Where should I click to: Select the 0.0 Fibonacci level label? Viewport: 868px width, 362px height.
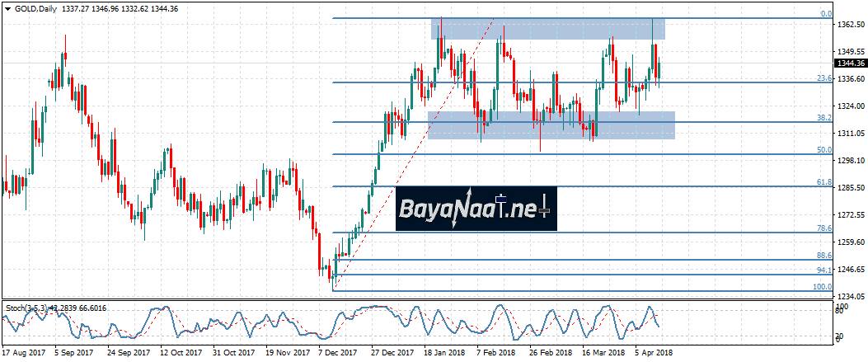click(825, 14)
